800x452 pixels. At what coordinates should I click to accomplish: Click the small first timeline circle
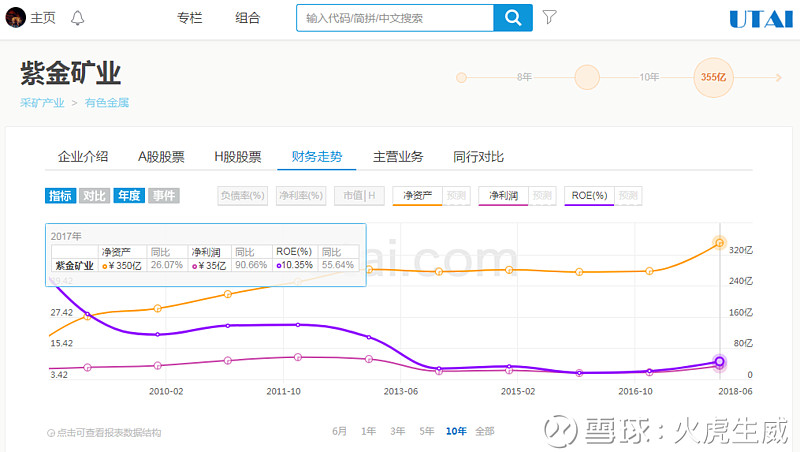click(461, 78)
